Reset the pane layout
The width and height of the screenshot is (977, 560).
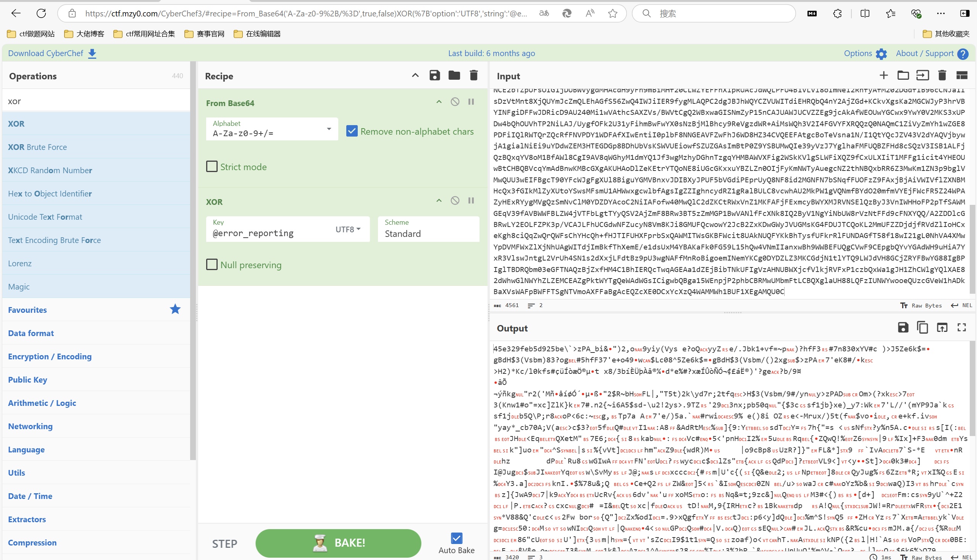pyautogui.click(x=962, y=76)
